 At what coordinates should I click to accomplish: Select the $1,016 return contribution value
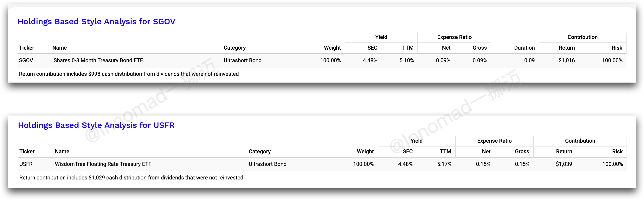(566, 60)
